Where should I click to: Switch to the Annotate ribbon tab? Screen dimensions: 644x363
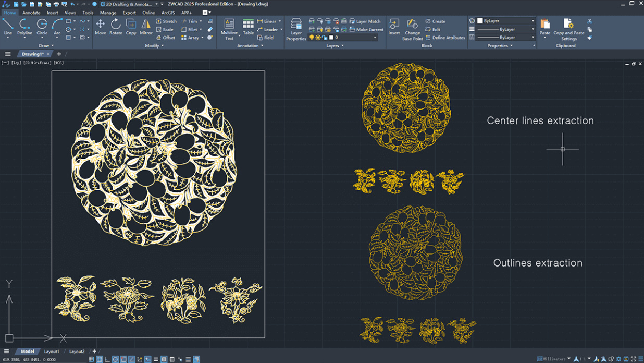click(31, 13)
